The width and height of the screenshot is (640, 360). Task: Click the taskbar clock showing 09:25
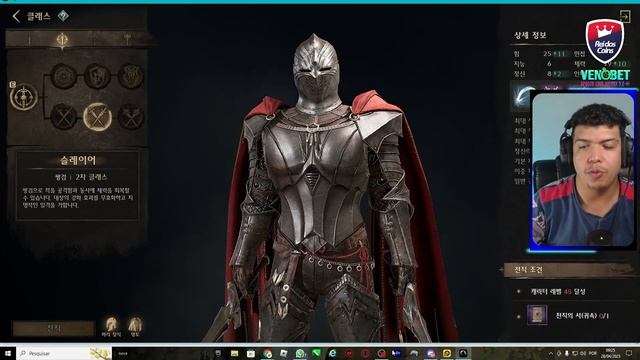coord(610,353)
